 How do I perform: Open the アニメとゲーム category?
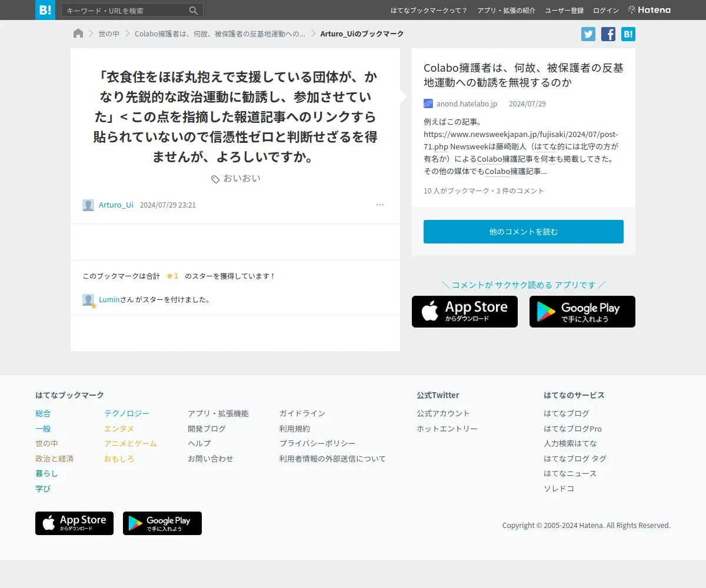131,443
